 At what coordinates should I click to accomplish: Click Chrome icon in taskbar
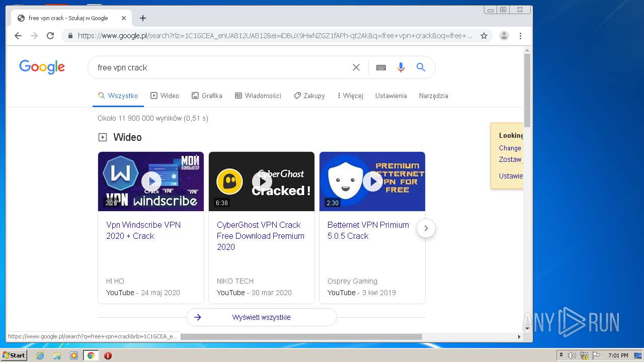pos(91,355)
